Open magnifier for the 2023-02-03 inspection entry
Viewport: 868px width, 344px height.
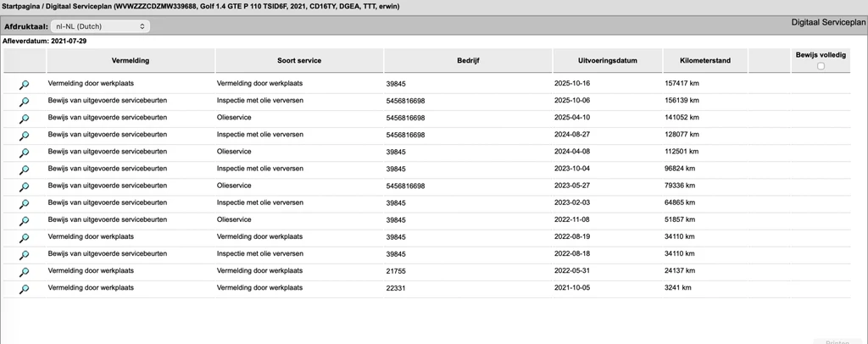[25, 204]
